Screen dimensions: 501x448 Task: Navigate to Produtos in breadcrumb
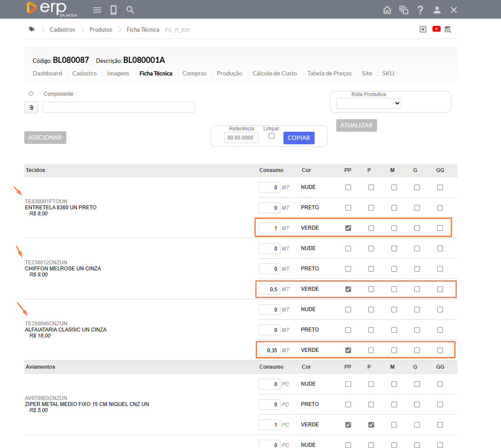[101, 29]
